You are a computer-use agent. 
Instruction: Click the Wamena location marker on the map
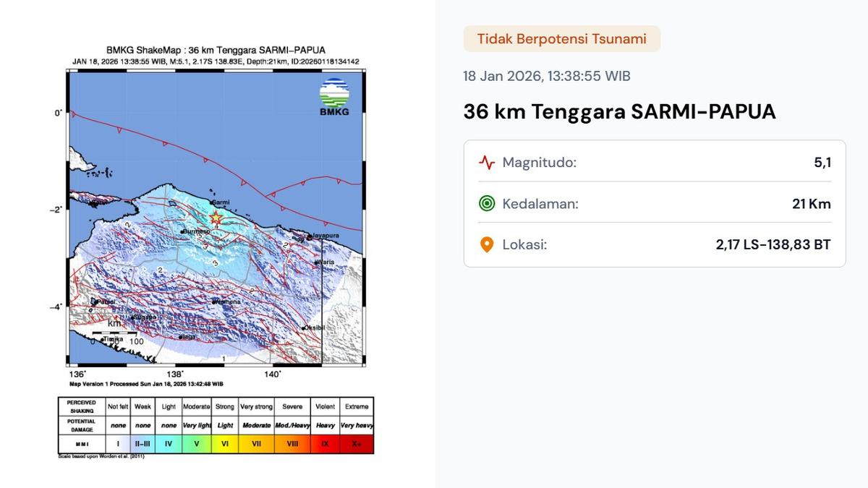point(215,301)
